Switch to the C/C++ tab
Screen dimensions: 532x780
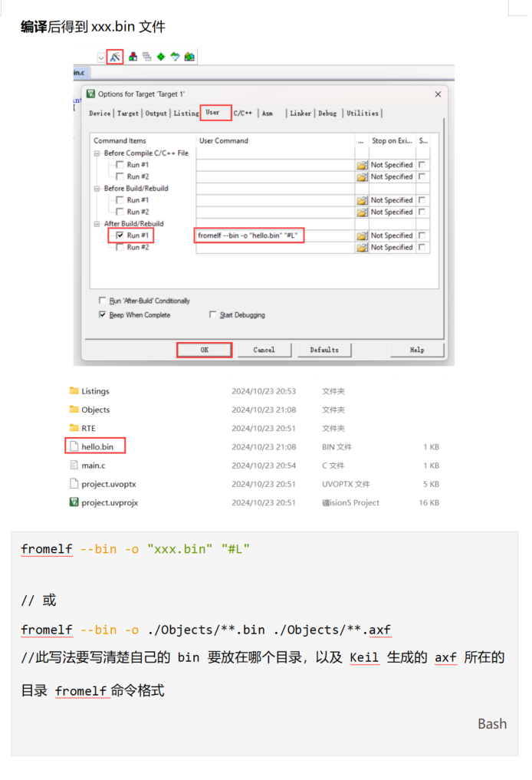coord(243,114)
